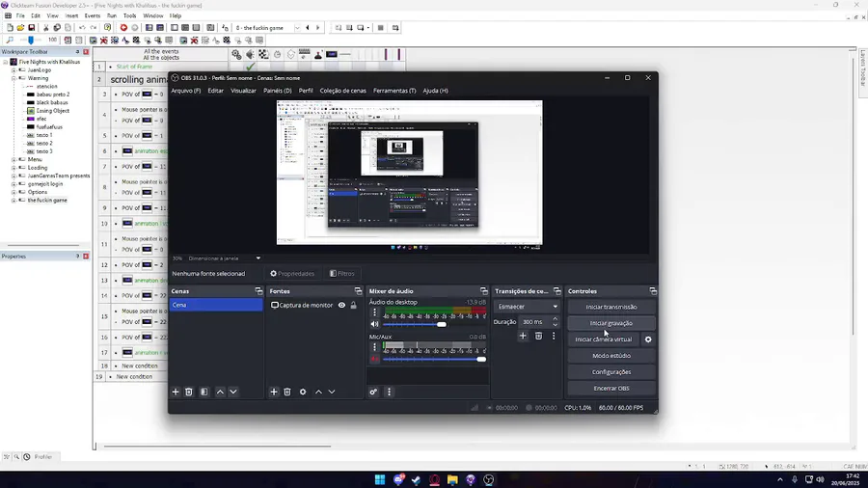Screen dimensions: 868x488
Task: Float the Mixer de áudio dock panel
Action: (x=484, y=291)
